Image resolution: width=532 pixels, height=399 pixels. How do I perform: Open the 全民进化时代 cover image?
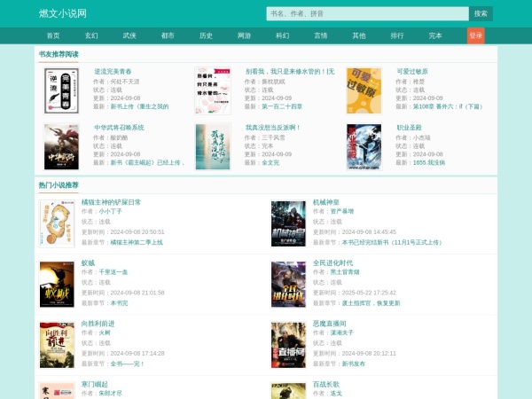pyautogui.click(x=288, y=285)
